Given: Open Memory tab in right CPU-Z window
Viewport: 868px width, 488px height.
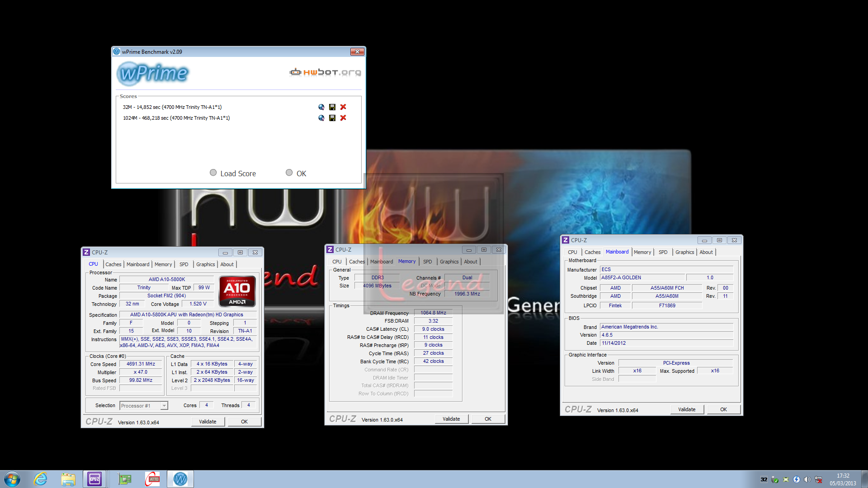Looking at the screenshot, I should [642, 252].
